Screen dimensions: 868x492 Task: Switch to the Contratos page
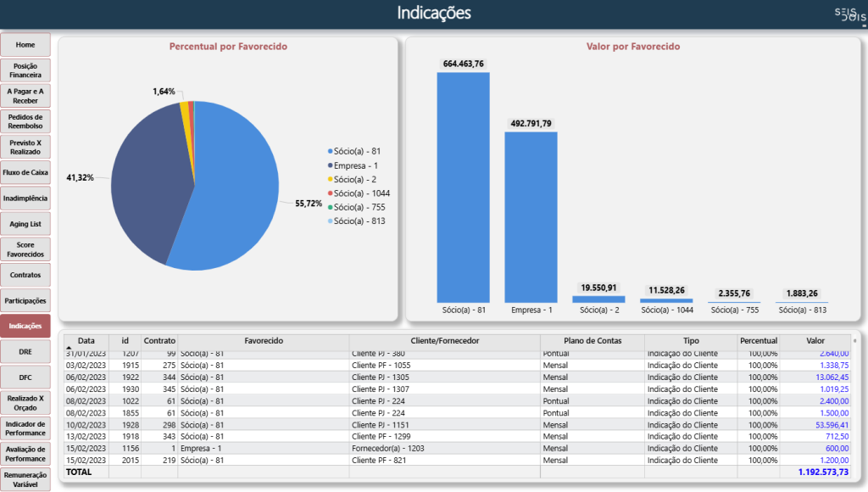pyautogui.click(x=25, y=275)
